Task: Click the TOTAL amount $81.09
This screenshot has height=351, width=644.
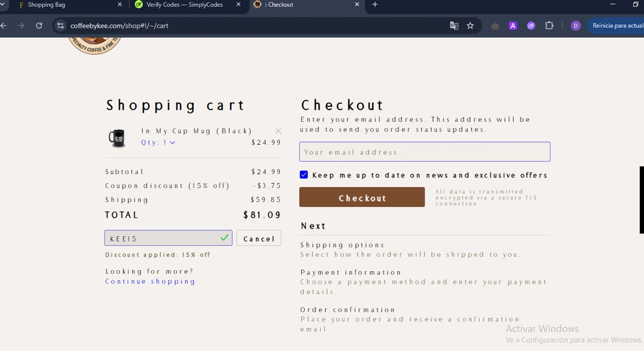Action: click(x=262, y=215)
